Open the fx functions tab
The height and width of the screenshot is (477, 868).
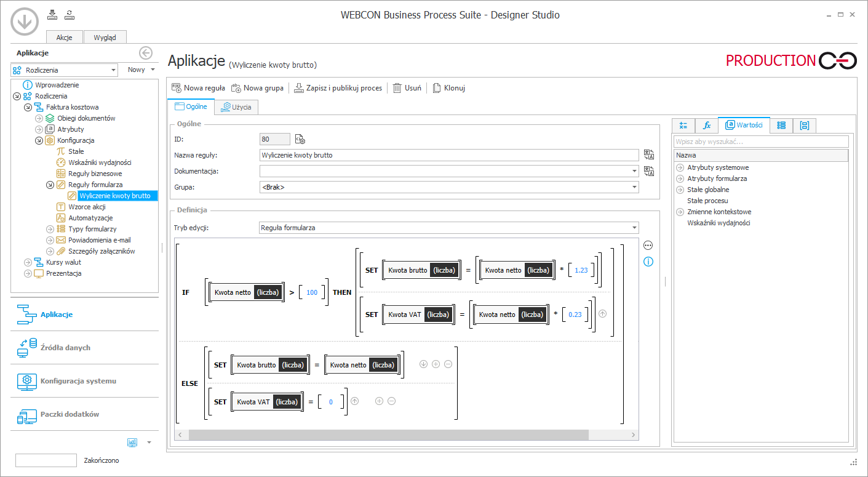[707, 125]
